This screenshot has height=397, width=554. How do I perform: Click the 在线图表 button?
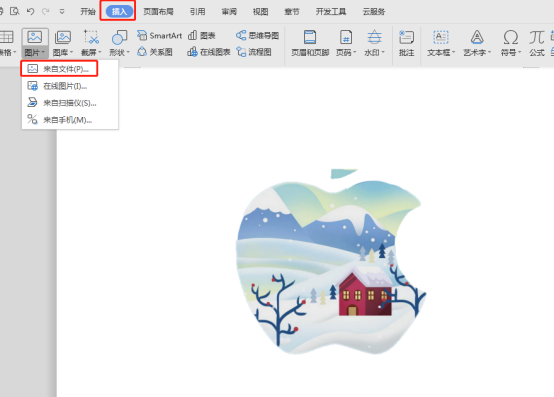coord(209,52)
